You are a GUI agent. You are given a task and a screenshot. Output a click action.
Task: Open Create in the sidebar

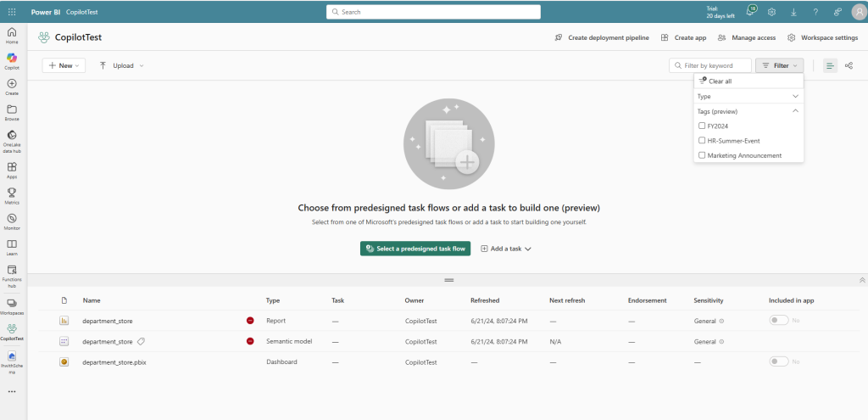[x=12, y=87]
